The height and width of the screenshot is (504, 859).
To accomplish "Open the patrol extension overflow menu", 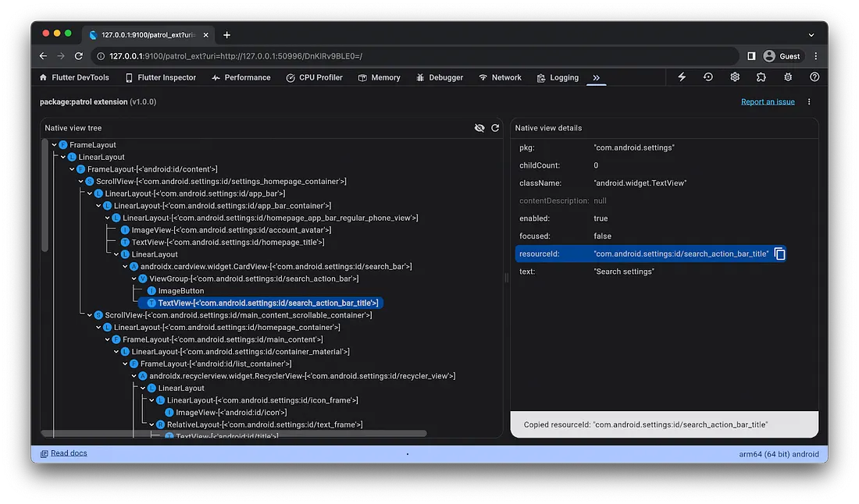I will [808, 101].
